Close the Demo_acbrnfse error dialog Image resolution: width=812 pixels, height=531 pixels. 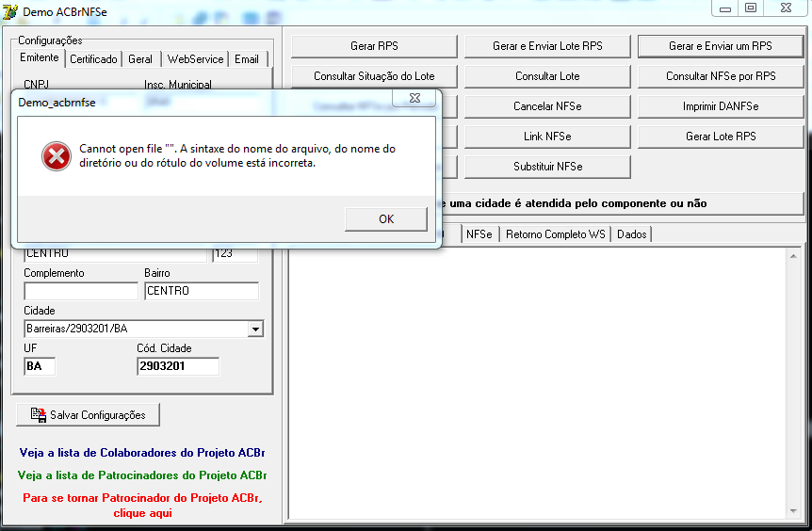click(414, 98)
